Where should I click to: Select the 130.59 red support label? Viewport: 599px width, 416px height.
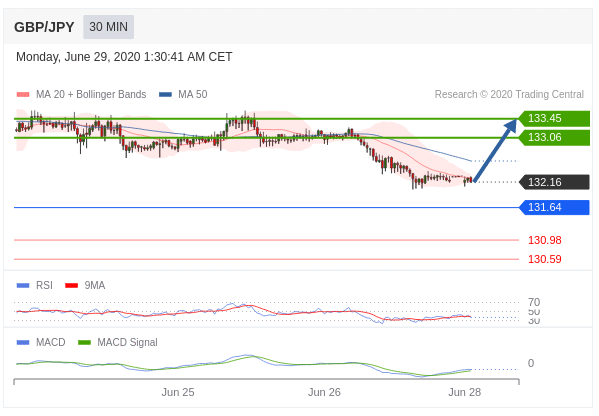coord(544,259)
